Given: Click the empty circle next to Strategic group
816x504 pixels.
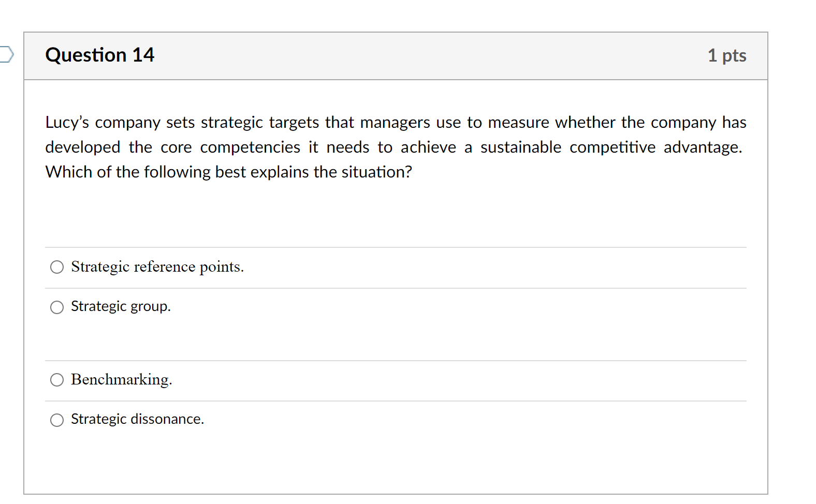Looking at the screenshot, I should pos(57,307).
